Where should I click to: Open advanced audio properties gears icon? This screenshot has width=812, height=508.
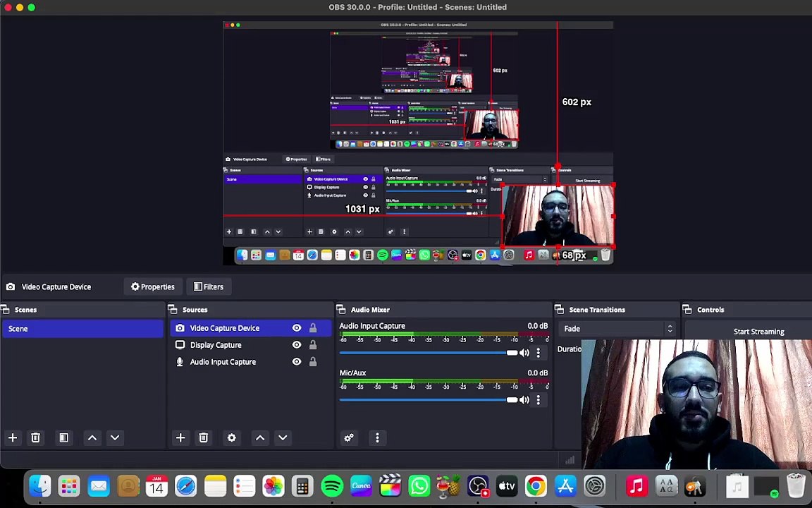click(349, 438)
